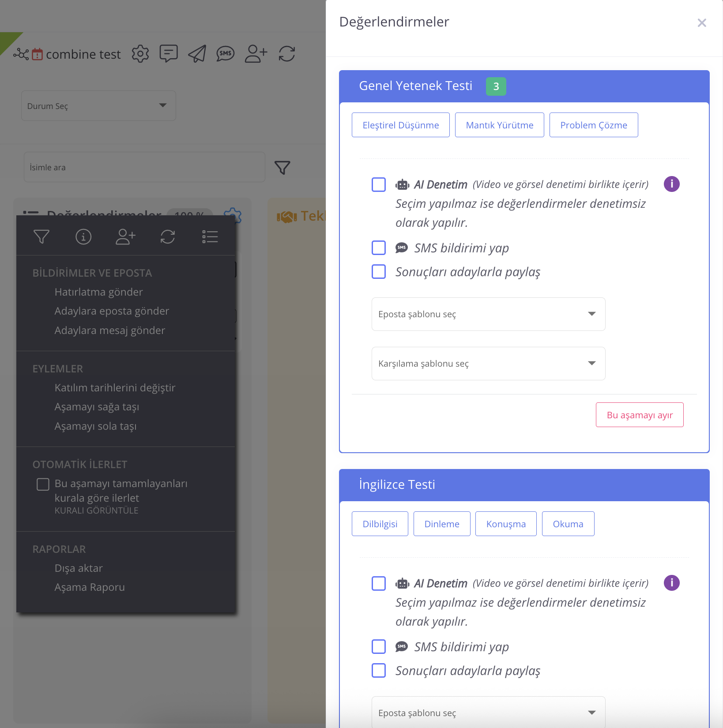The image size is (723, 728).
Task: Click the Problem Çözme button
Action: 594,125
